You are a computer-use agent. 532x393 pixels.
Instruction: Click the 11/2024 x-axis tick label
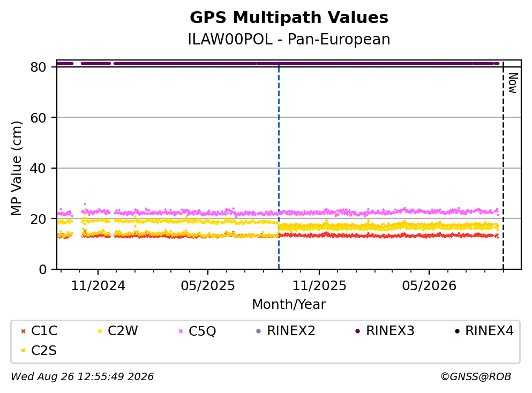[x=98, y=286]
